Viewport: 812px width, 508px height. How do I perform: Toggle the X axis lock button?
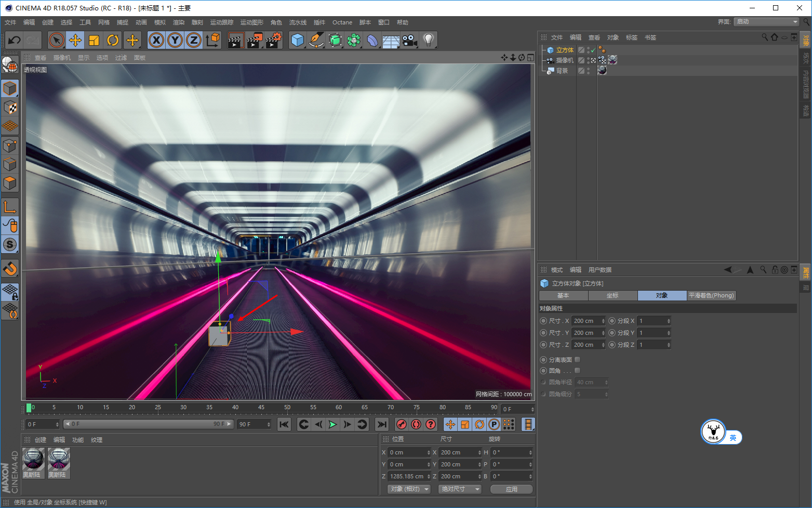[x=156, y=40]
